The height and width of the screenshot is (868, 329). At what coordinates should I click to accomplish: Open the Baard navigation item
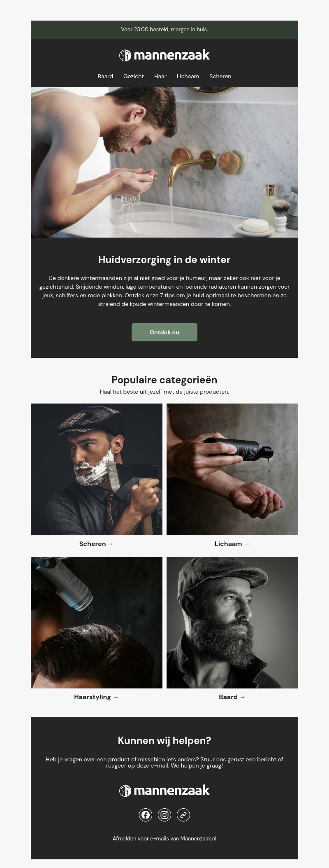tap(105, 76)
